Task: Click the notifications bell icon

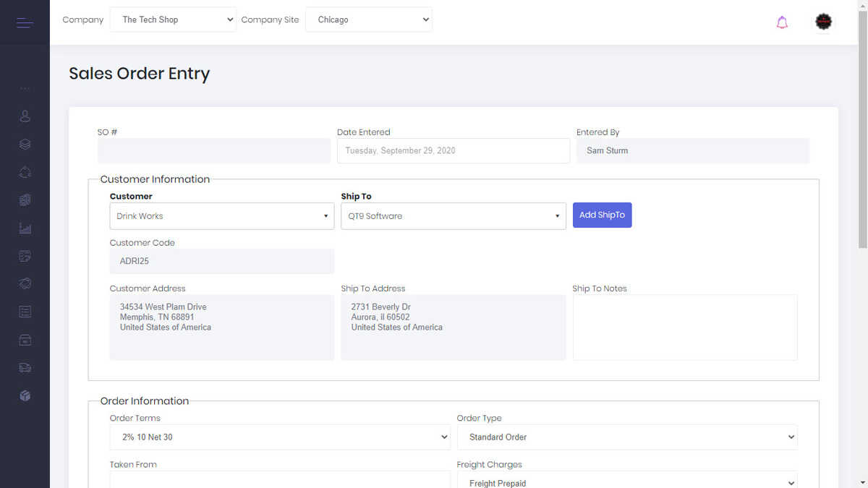Action: tap(782, 22)
